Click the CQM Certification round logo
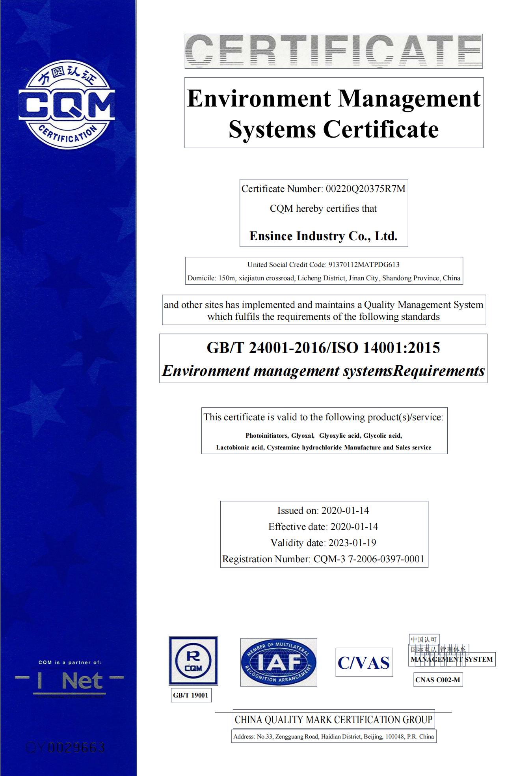The width and height of the screenshot is (532, 776). click(67, 105)
